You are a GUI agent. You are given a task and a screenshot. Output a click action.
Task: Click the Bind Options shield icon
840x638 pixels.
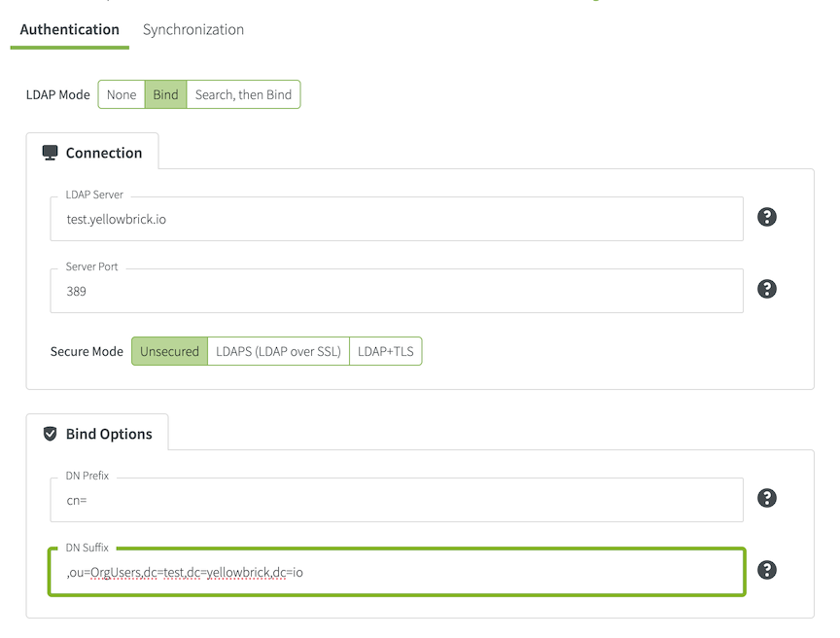51,434
